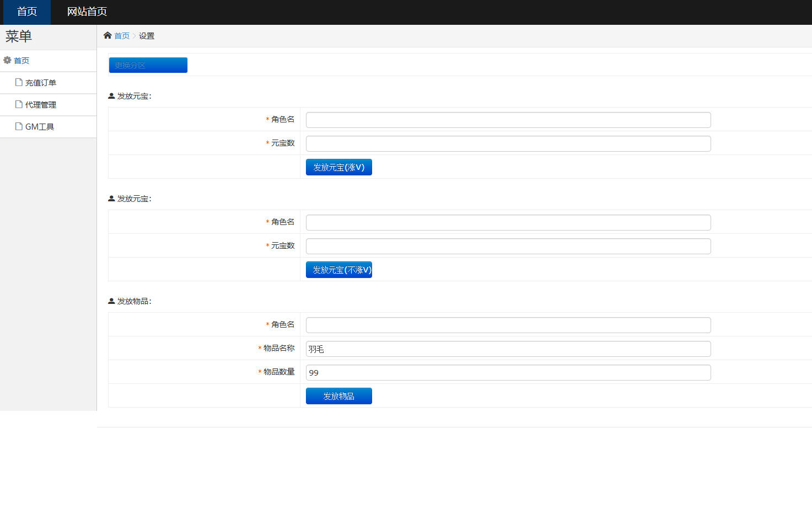Open 充值订单 from the sidebar menu
Image resolution: width=812 pixels, height=519 pixels.
pos(41,83)
